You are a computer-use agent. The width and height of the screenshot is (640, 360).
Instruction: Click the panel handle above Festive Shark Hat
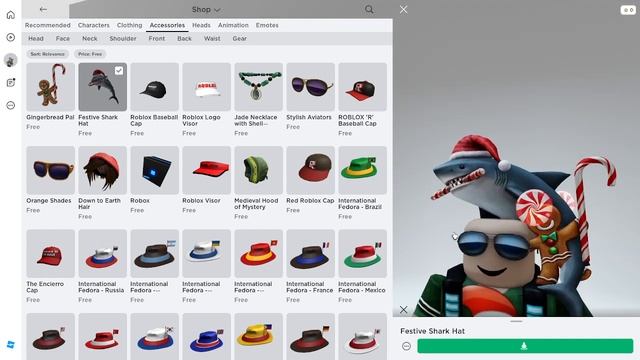coord(516,321)
